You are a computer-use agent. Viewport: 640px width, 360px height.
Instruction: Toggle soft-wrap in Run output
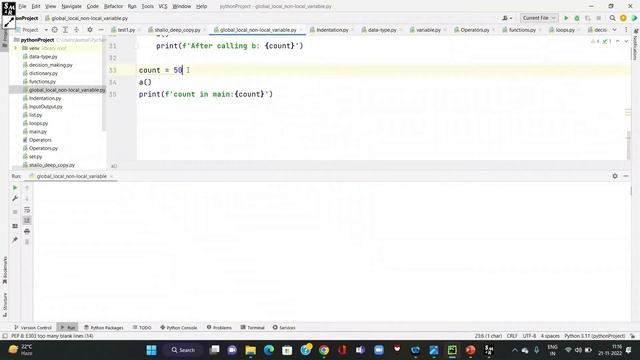pos(27,210)
